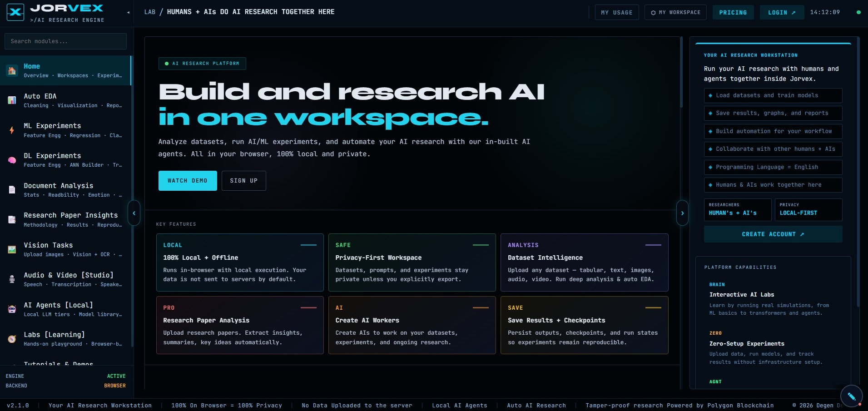Viewport: 868px width, 411px height.
Task: Open Labs via the compass icon
Action: (x=12, y=338)
